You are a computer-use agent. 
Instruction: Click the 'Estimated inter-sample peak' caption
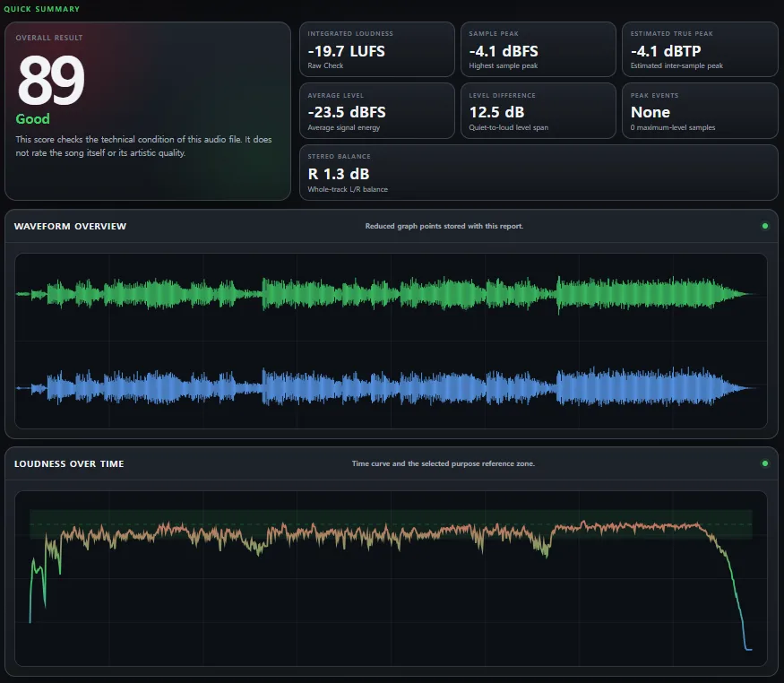676,65
